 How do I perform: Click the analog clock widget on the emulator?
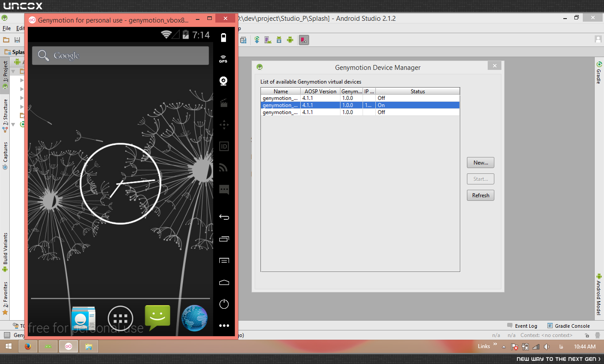[x=120, y=183]
